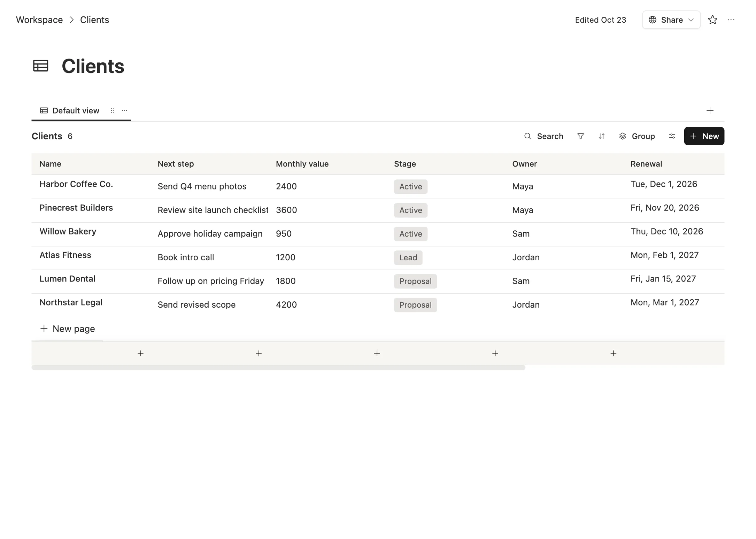Screen dimensions: 756x539
Task: Go to Workspace breadcrumb
Action: (x=39, y=20)
